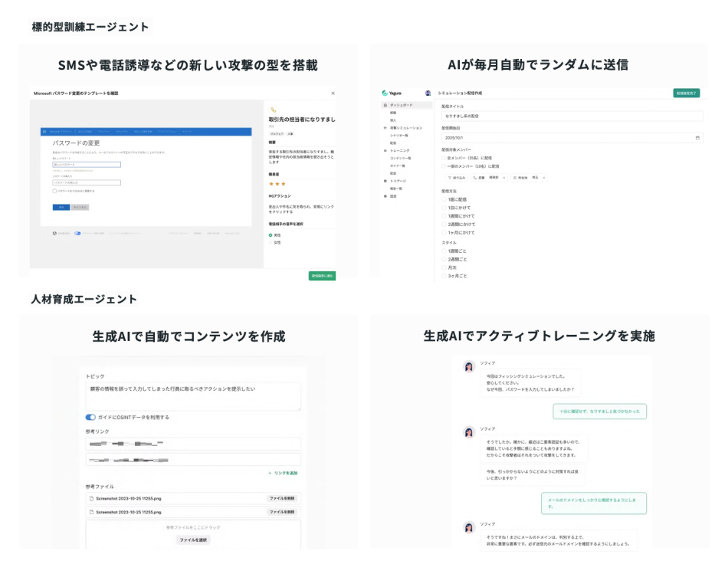Select the 男性 voice radio button

[271, 234]
